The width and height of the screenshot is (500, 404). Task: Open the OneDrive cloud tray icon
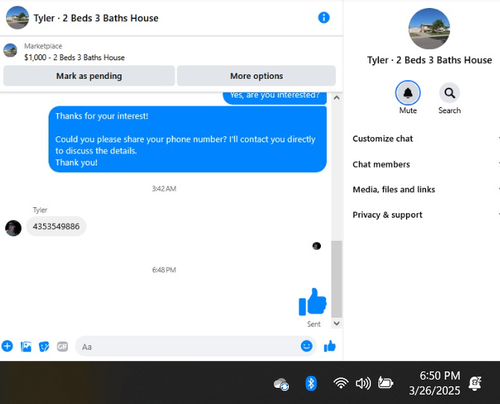(x=281, y=384)
